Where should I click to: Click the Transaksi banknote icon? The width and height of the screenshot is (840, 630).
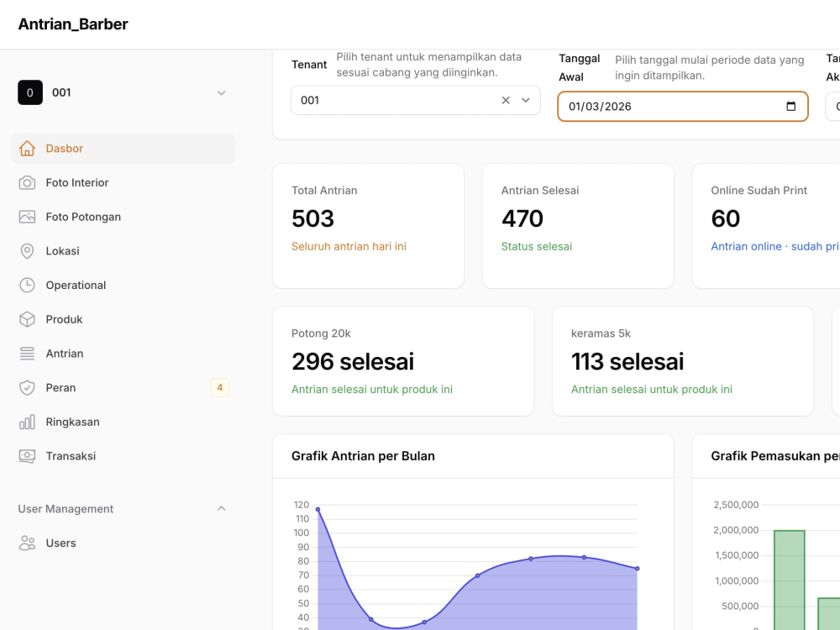coord(27,456)
